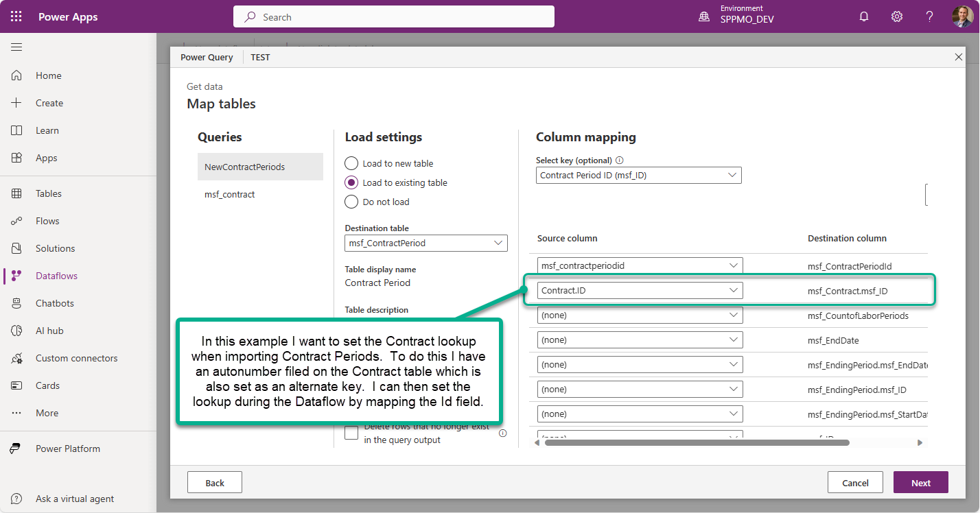This screenshot has height=513, width=980.
Task: Click the AI hub icon
Action: pyautogui.click(x=17, y=331)
